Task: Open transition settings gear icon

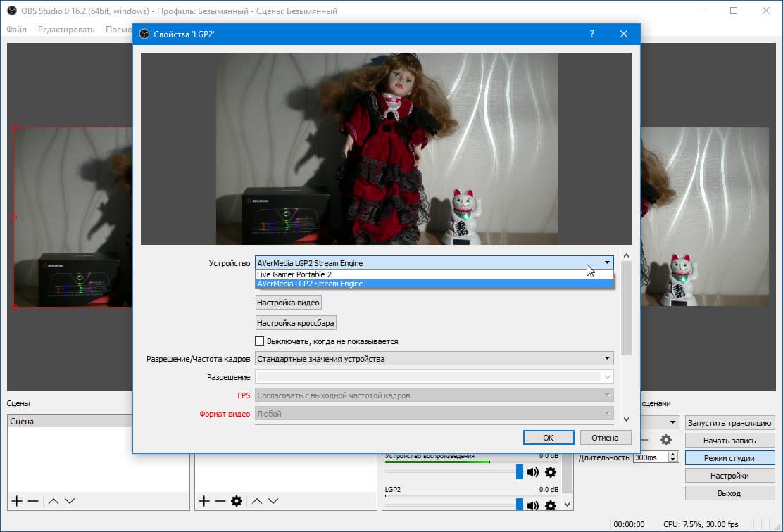Action: [665, 440]
